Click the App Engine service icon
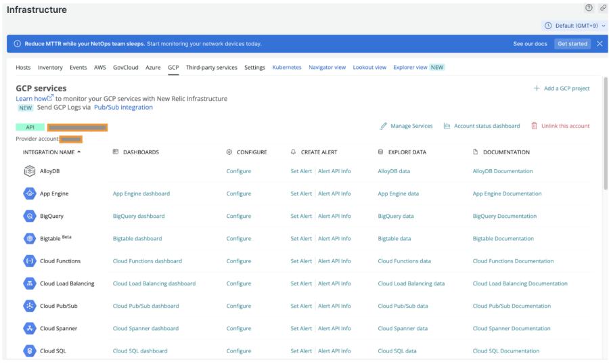The height and width of the screenshot is (364, 609). [30, 194]
